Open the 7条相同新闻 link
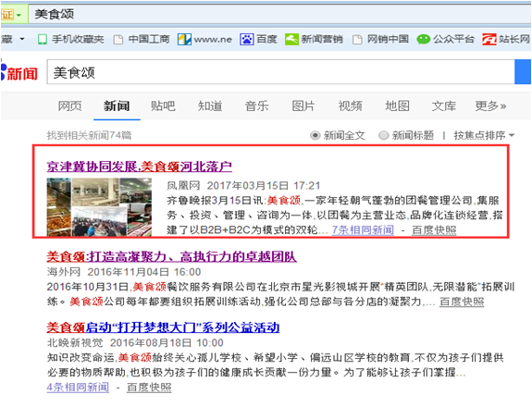The width and height of the screenshot is (532, 407). pos(363,230)
